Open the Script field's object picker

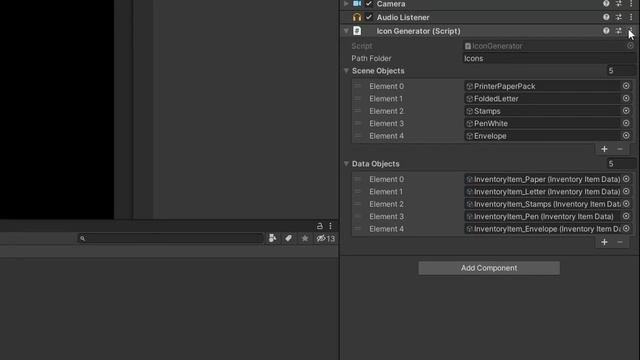point(630,46)
